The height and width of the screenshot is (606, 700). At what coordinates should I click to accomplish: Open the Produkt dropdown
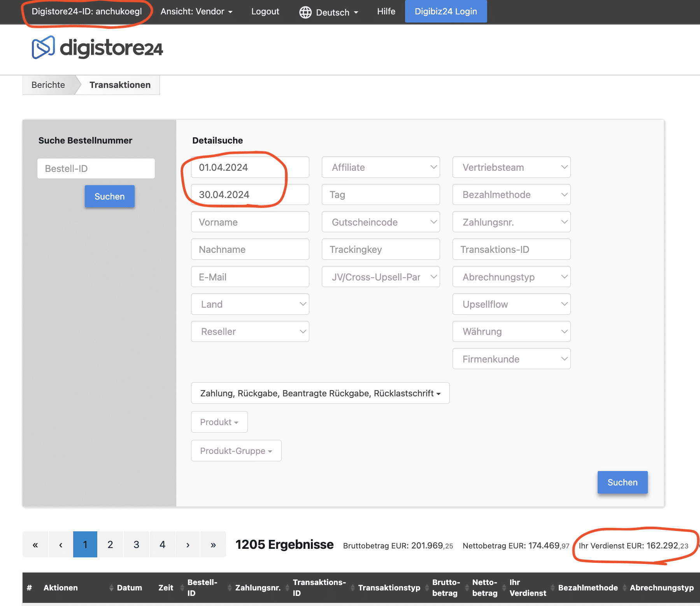click(x=219, y=422)
